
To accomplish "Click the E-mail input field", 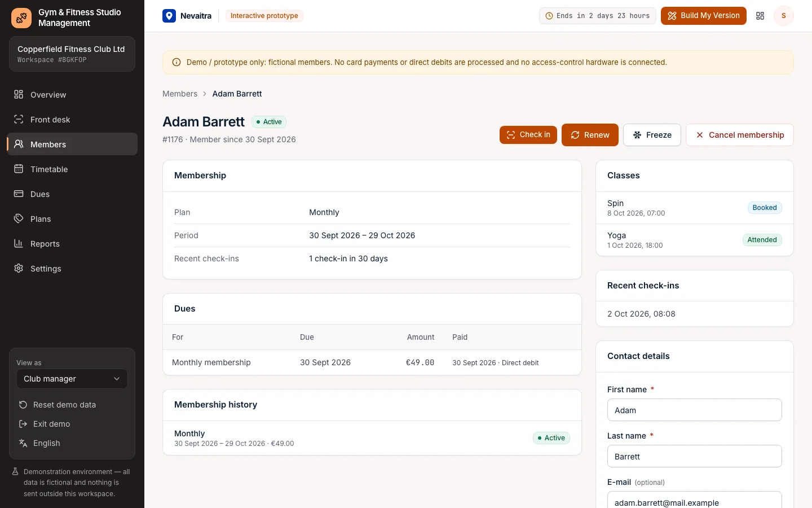I will (x=695, y=501).
